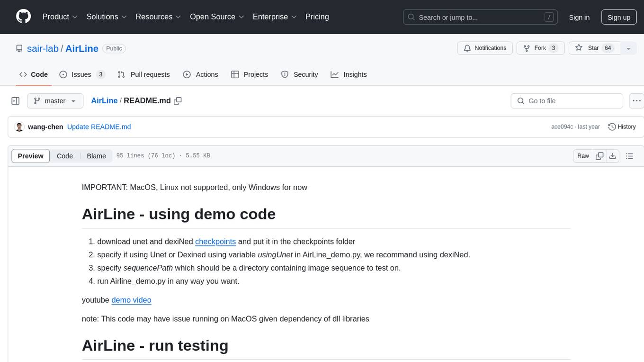Expand the Resources menu

point(158,17)
